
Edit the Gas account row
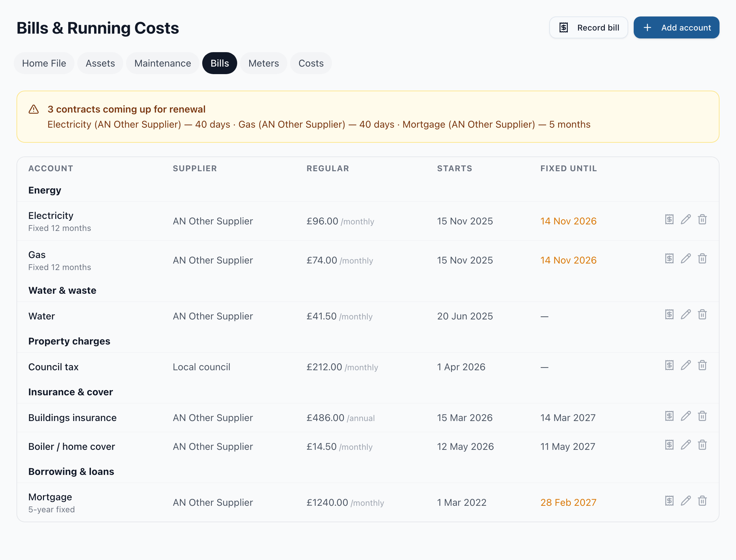coord(686,259)
